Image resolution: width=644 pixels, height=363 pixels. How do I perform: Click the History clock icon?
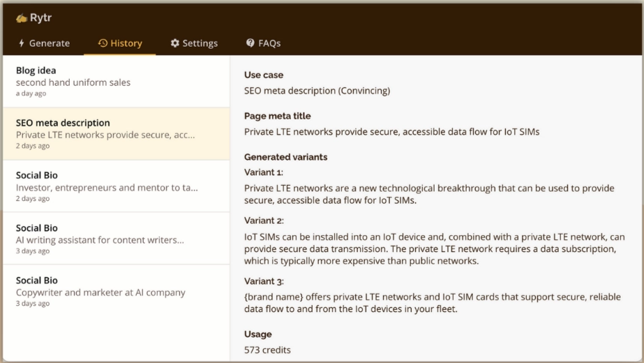tap(103, 43)
